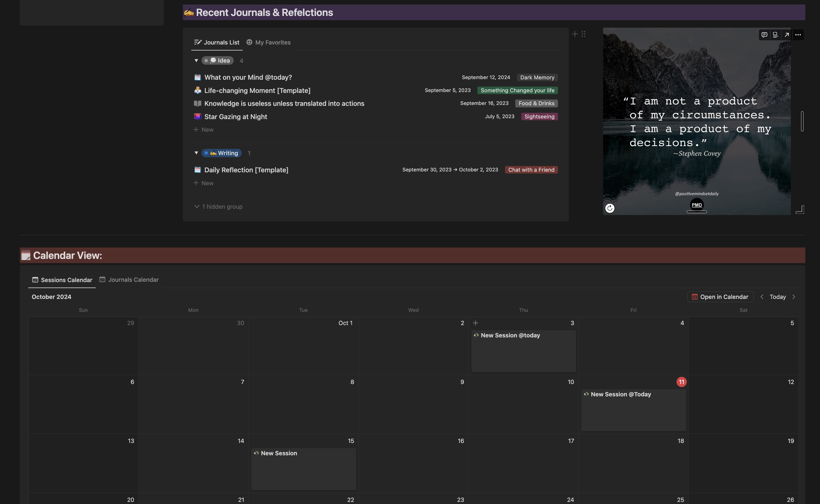Collapse the Writing group triangle
Viewport: 820px width, 504px height.
(196, 153)
